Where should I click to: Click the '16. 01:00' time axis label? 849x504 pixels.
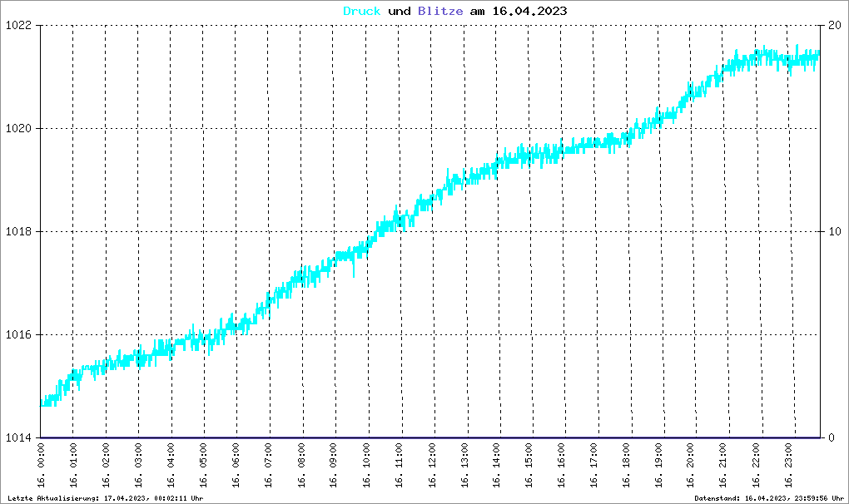(x=73, y=465)
